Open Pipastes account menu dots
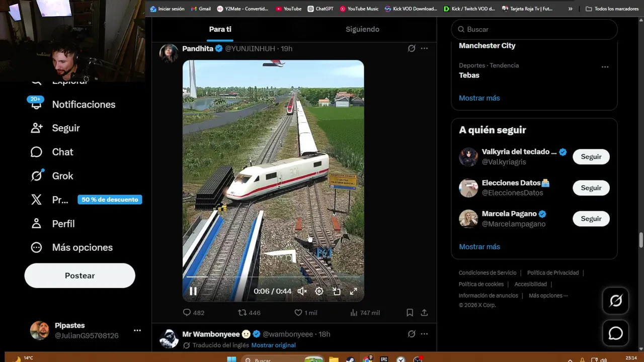Image resolution: width=644 pixels, height=362 pixels. click(137, 330)
